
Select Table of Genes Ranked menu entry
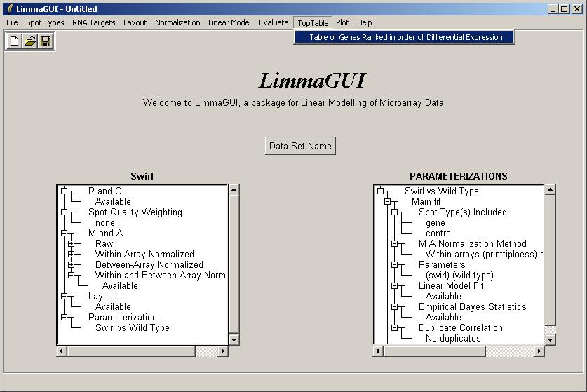[x=405, y=37]
